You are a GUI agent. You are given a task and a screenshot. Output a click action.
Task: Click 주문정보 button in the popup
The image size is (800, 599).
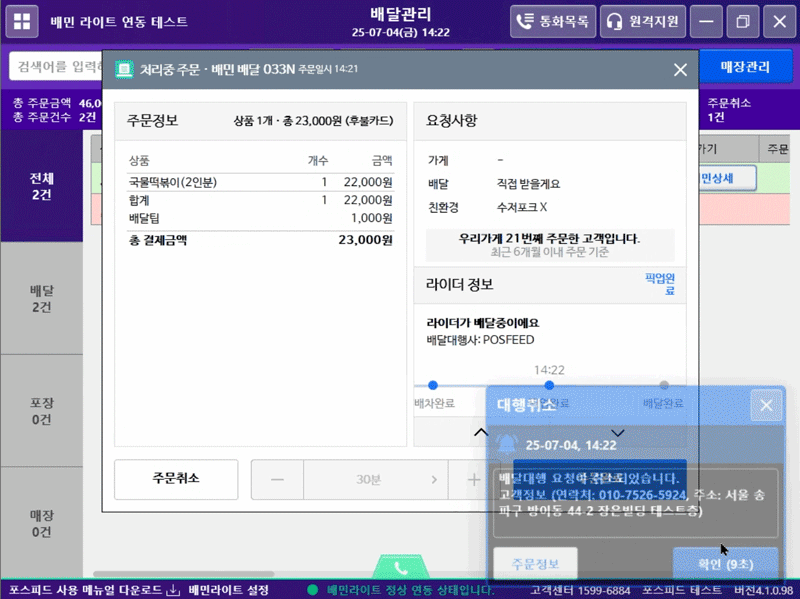(x=535, y=564)
